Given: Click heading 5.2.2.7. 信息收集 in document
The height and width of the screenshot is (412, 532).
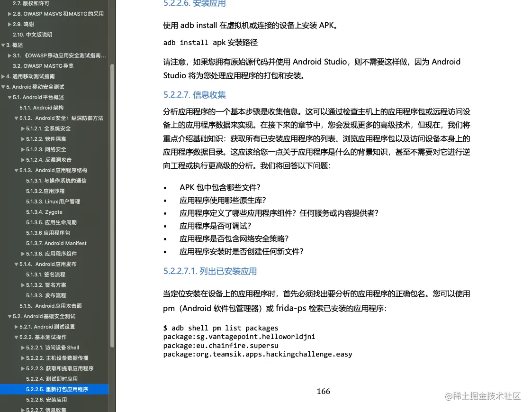Looking at the screenshot, I should 194,95.
